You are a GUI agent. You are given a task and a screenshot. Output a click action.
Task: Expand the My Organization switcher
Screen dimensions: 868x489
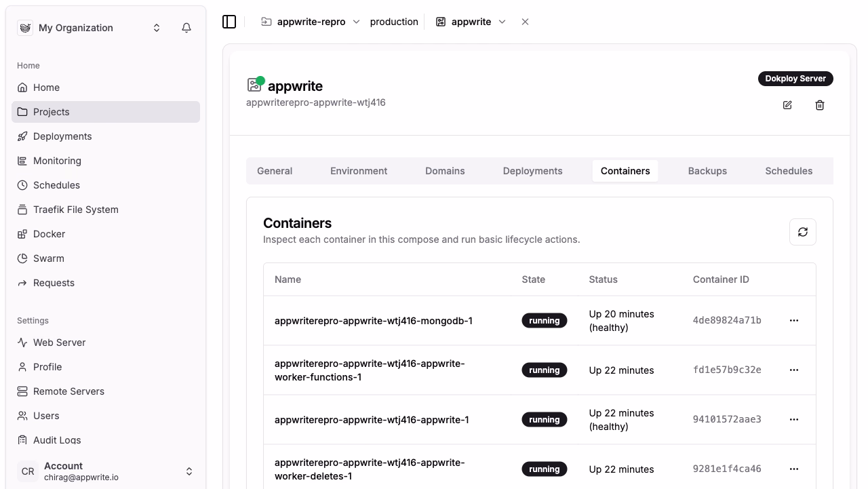click(157, 28)
